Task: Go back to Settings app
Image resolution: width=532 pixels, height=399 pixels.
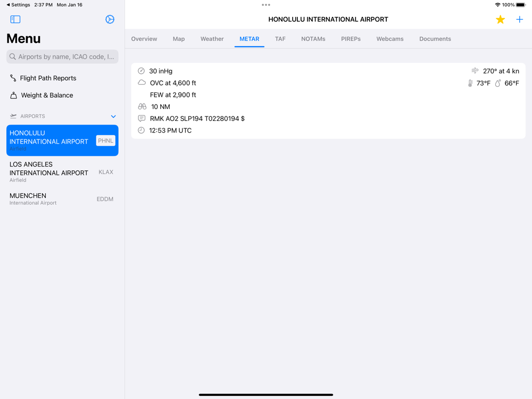Action: (18, 5)
